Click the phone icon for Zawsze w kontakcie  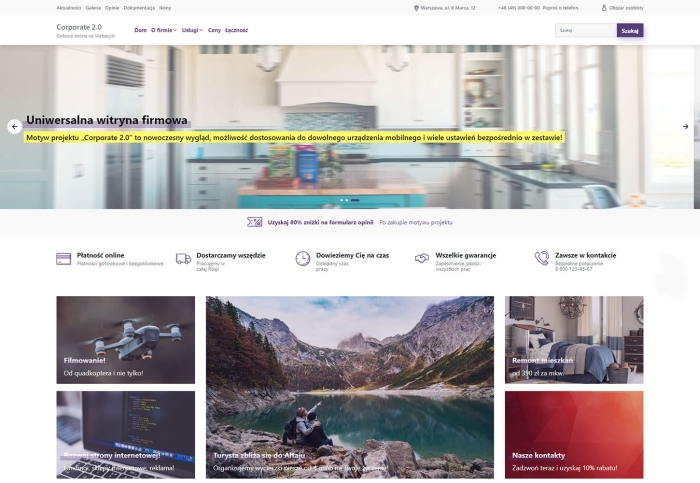[542, 258]
